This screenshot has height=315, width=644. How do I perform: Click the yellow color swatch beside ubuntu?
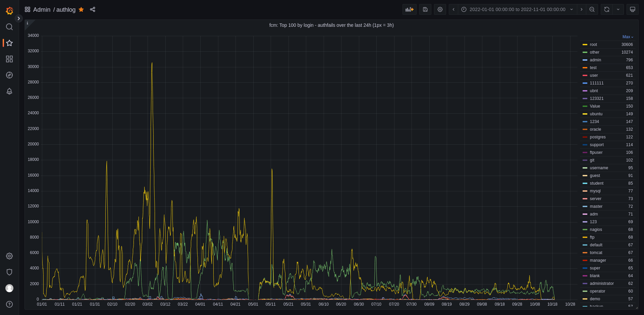[x=585, y=114]
